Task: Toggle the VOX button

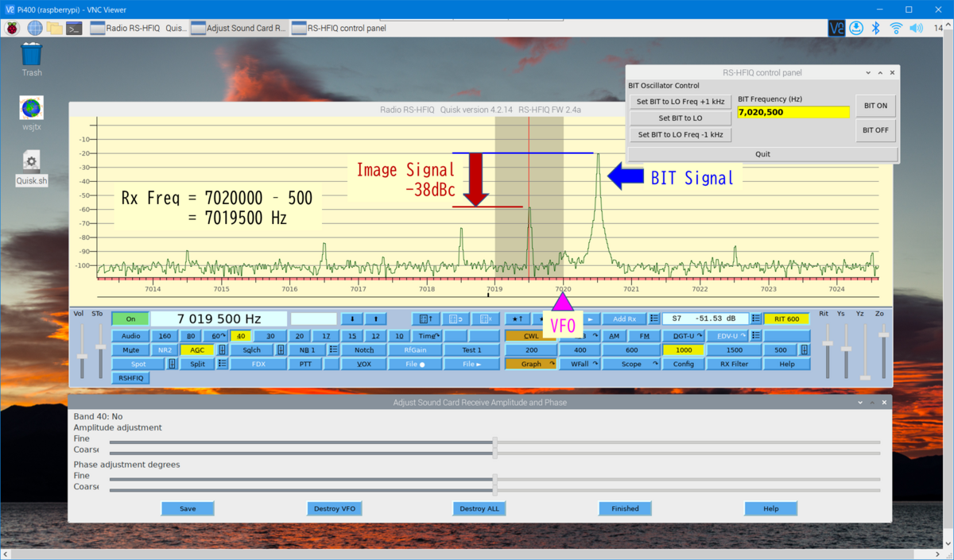Action: 364,364
